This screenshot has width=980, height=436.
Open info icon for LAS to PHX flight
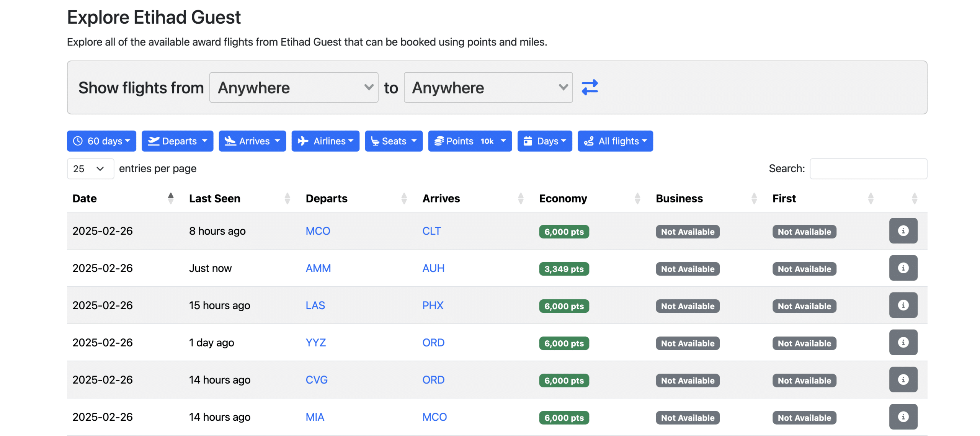pyautogui.click(x=903, y=305)
